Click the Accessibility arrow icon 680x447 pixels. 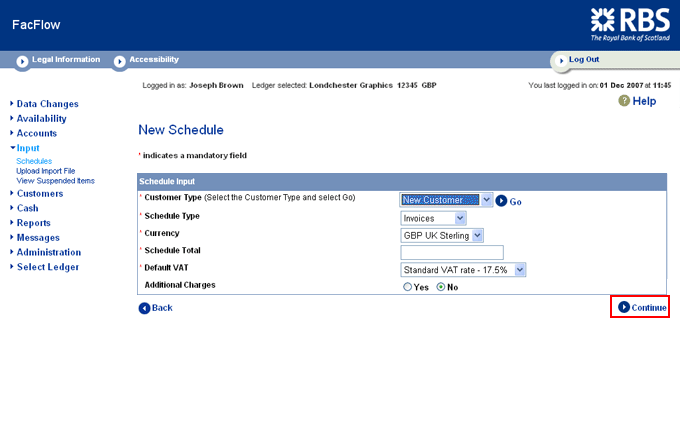tap(120, 61)
